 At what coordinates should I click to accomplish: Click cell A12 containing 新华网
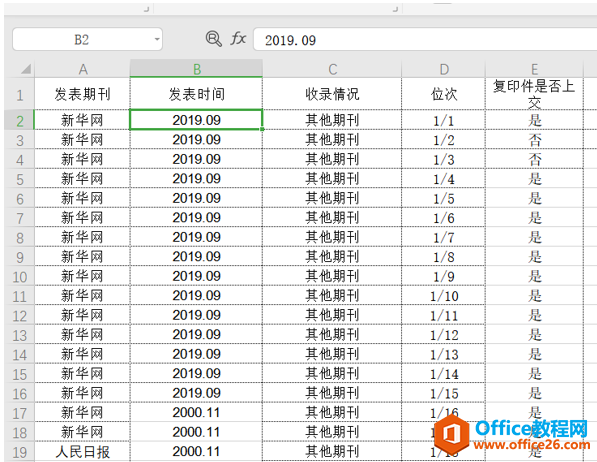[82, 315]
